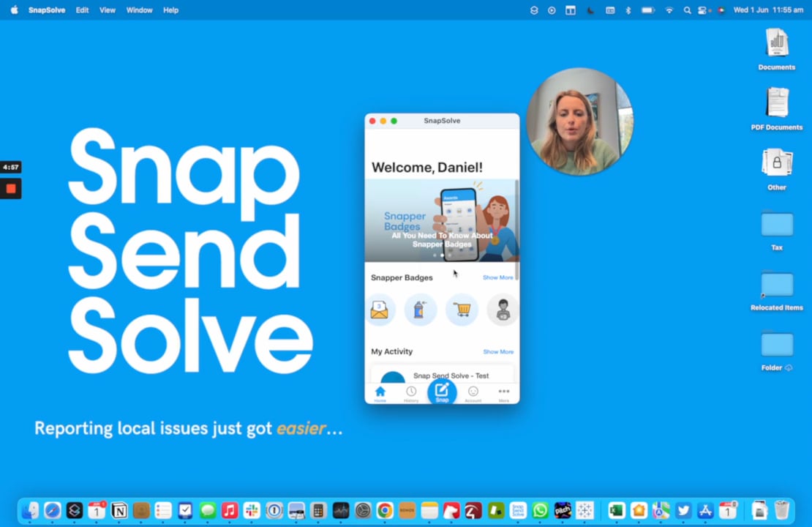The width and height of the screenshot is (812, 527).
Task: Open the Snap Send Solve - Test activity
Action: [x=442, y=375]
